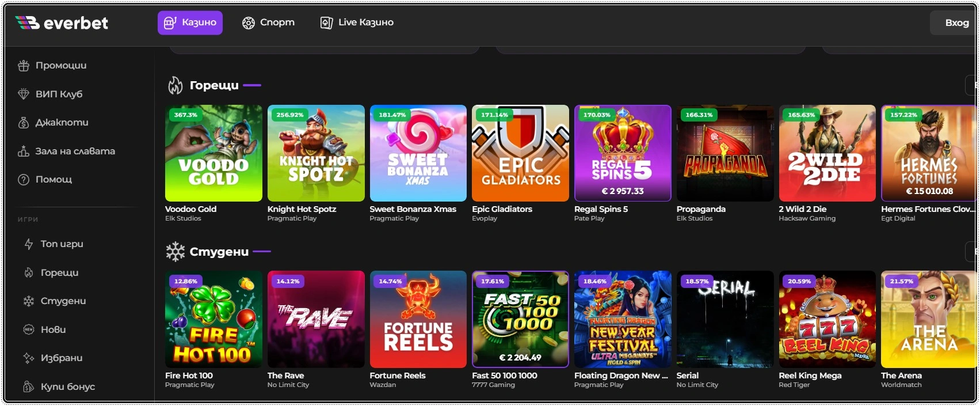Viewport: 980px width, 406px height.
Task: Open the 2 Wild 2 Die thumbnail
Action: coord(828,153)
